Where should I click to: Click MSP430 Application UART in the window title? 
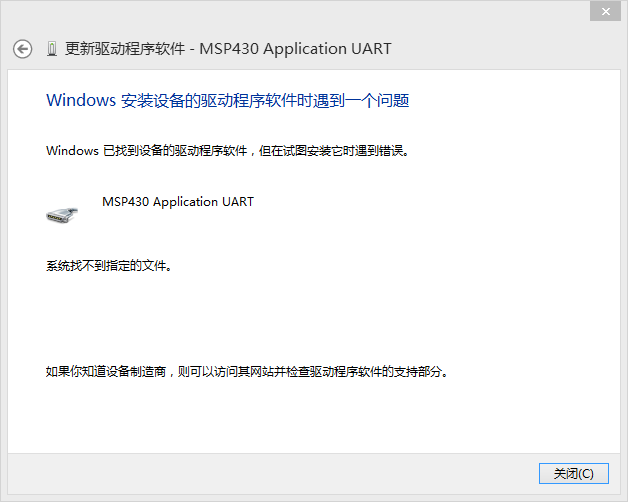(296, 49)
